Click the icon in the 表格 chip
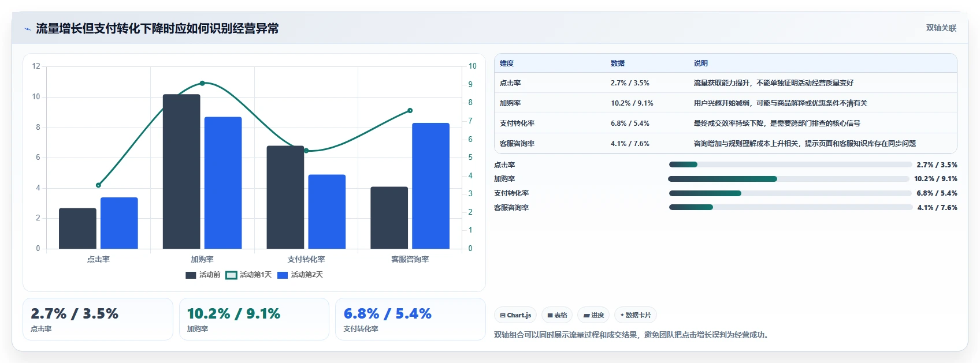Screen dimensions: 980x363 coord(550,315)
